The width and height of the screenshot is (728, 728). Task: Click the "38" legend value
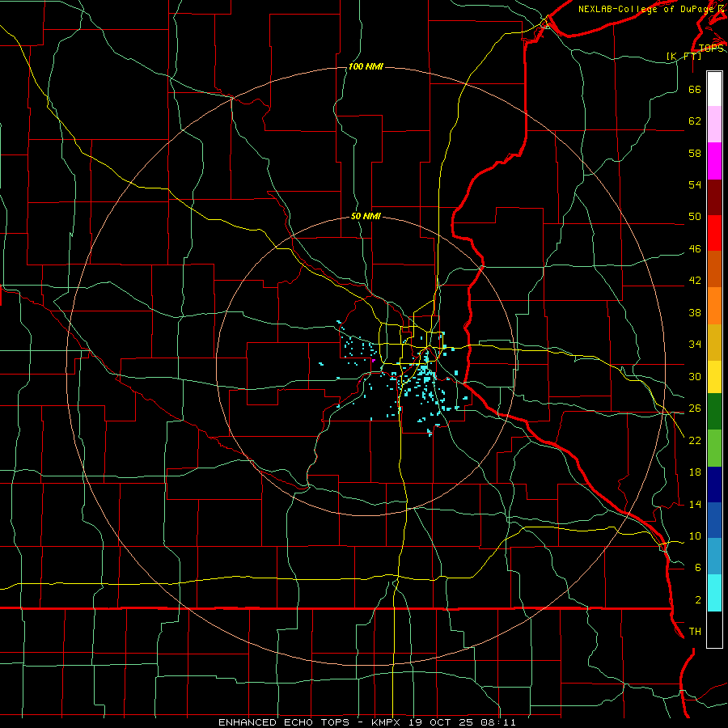click(695, 313)
